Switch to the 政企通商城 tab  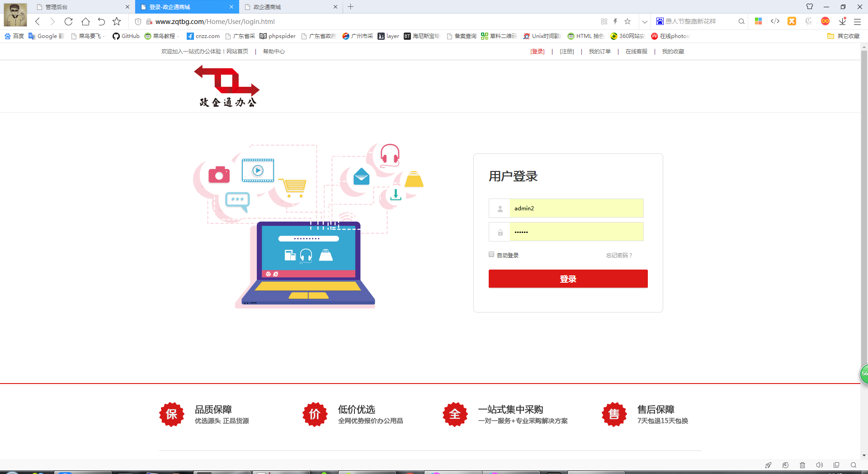(x=289, y=7)
